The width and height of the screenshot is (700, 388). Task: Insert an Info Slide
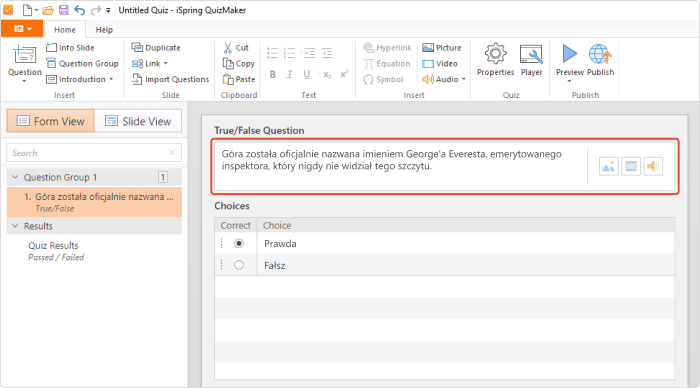coord(70,47)
